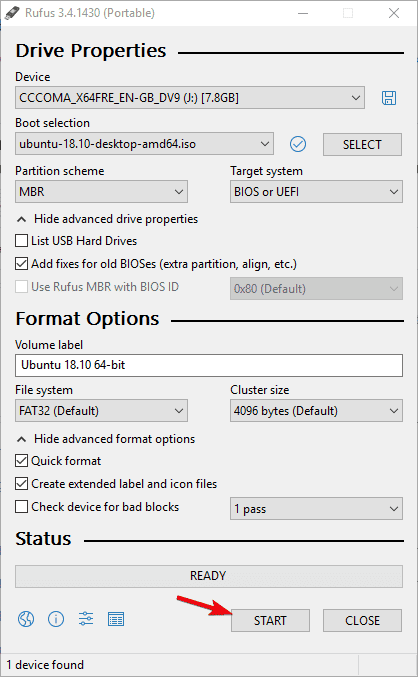418x677 pixels.
Task: Disable the Quick format checkbox
Action: (x=22, y=461)
